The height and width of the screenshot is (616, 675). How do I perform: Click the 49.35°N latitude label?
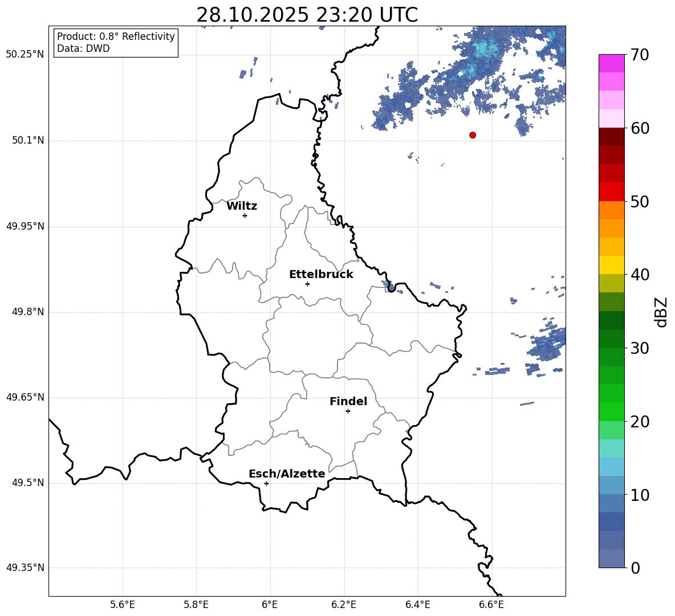tap(25, 568)
